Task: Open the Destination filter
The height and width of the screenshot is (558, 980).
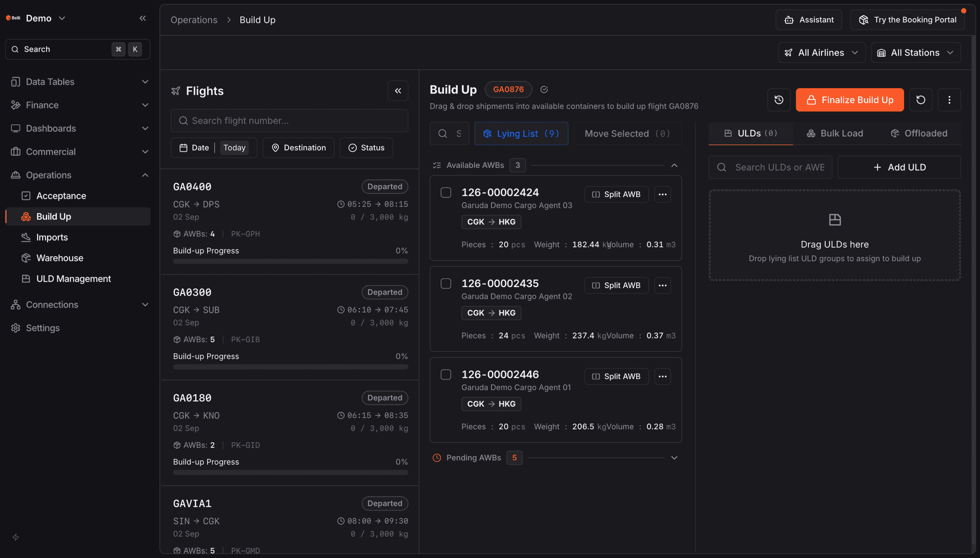Action: pos(298,148)
